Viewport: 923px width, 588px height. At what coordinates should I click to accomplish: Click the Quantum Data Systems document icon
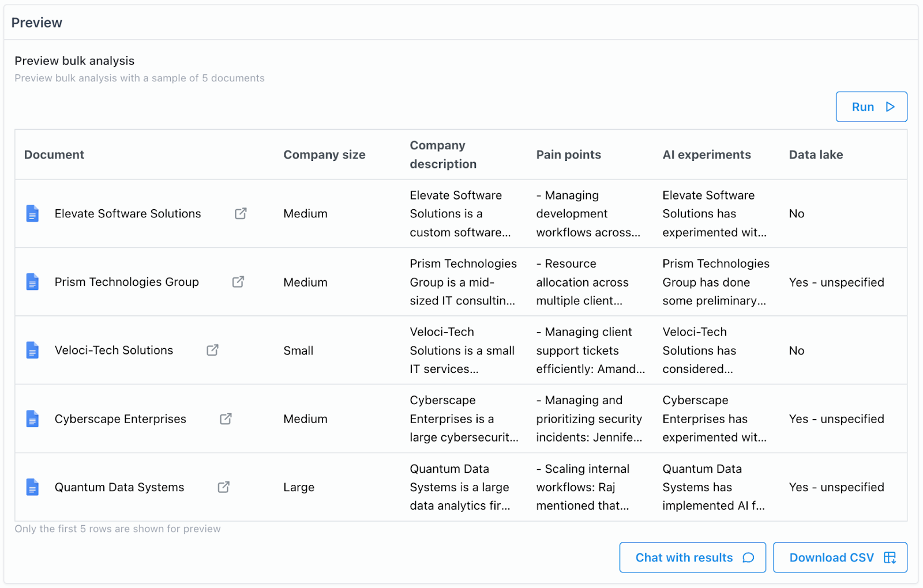(x=33, y=487)
